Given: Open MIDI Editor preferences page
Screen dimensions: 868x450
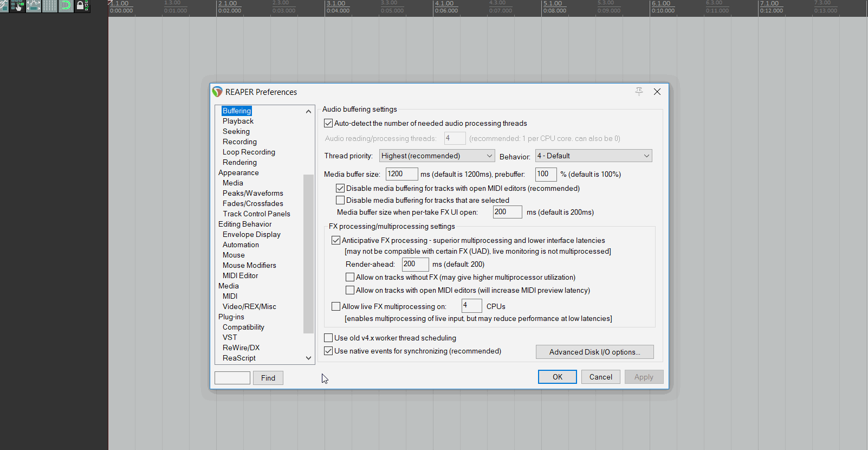Looking at the screenshot, I should coord(240,275).
